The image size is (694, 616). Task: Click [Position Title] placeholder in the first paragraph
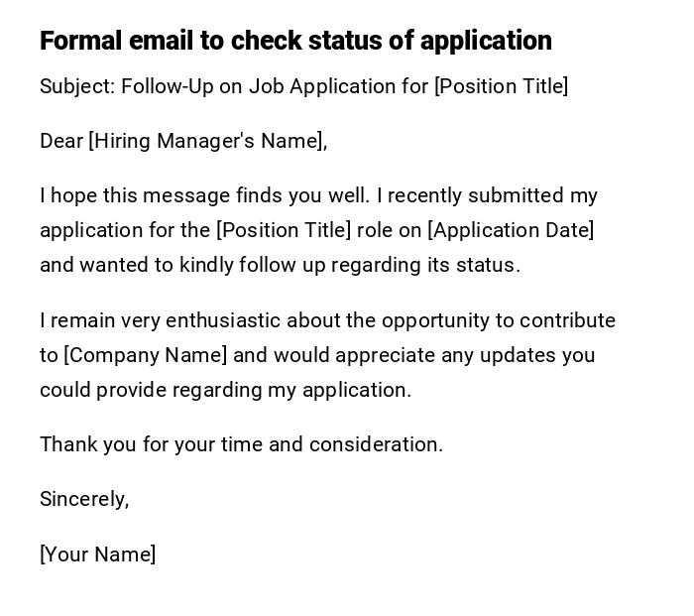coord(284,230)
